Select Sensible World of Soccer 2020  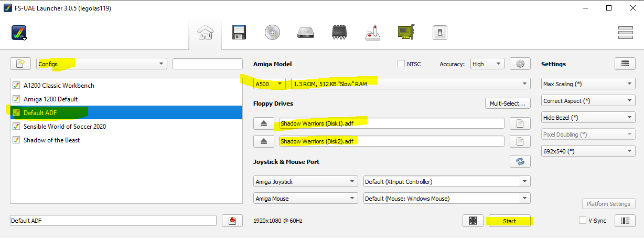tap(126, 126)
